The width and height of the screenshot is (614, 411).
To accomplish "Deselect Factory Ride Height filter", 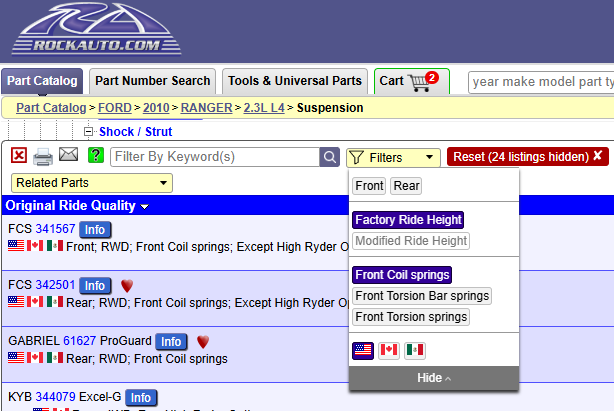I will point(408,220).
